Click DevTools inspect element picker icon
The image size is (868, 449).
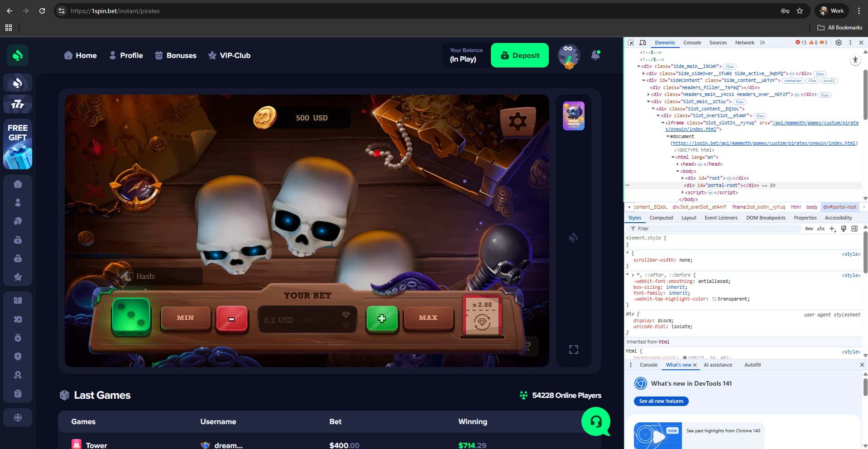(x=631, y=43)
